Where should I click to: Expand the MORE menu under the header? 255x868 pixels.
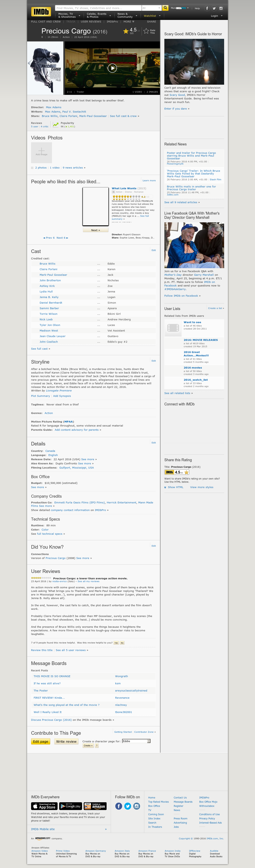click(x=129, y=22)
